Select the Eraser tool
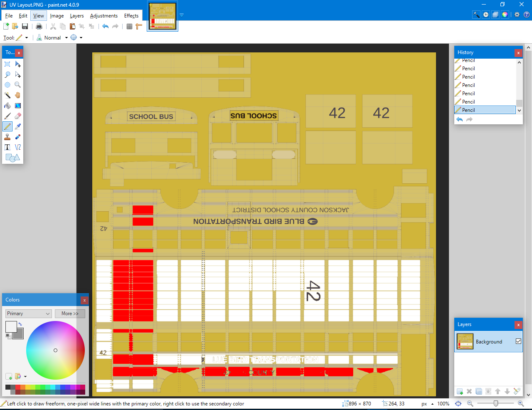The image size is (532, 410). coord(18,116)
